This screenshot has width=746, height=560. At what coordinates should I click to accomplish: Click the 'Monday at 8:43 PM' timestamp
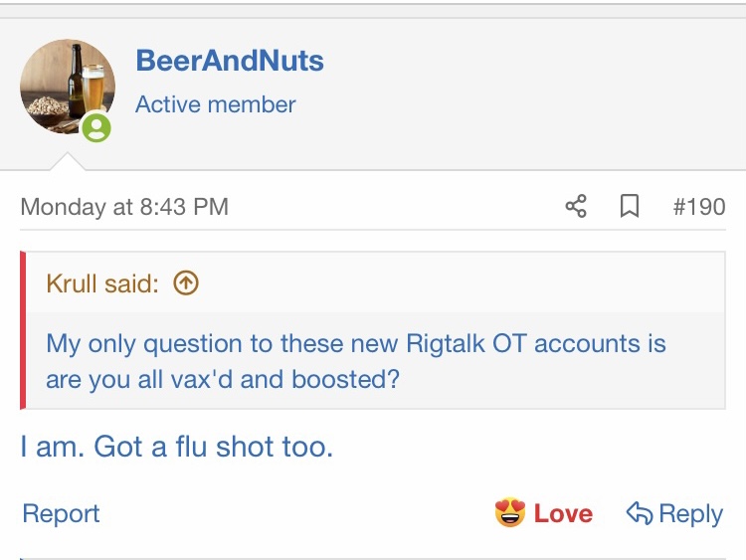[124, 207]
